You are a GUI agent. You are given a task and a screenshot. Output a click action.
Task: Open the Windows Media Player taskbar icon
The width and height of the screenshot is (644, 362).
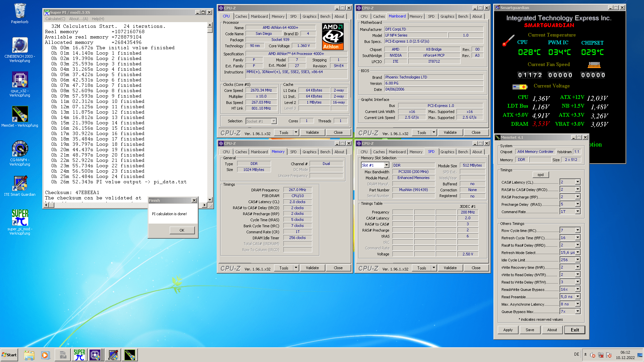pos(45,355)
